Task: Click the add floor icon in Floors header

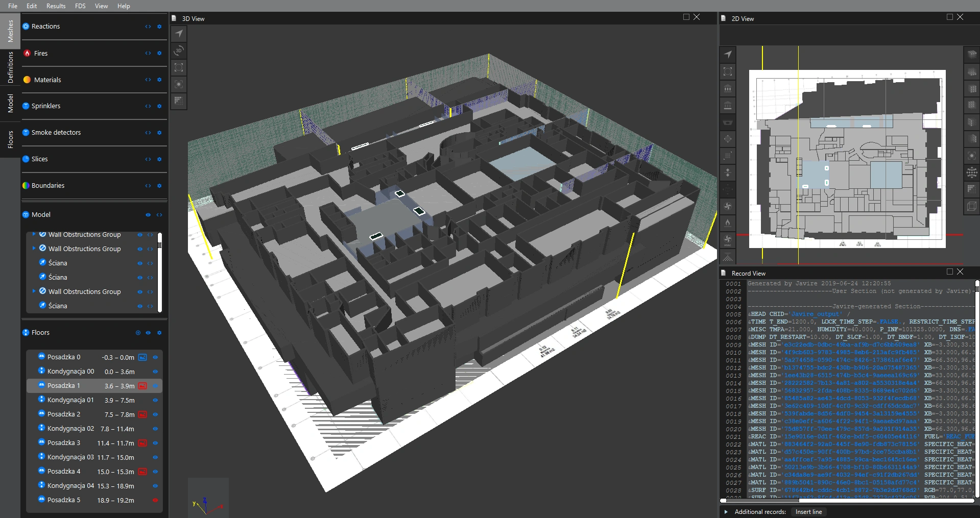Action: [138, 333]
